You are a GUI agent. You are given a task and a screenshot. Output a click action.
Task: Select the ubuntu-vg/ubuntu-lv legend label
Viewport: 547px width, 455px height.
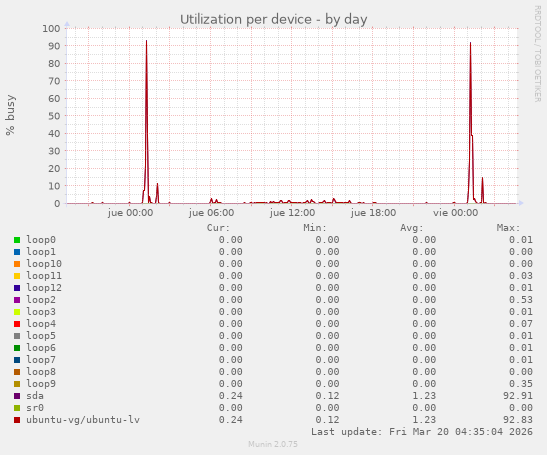point(83,420)
